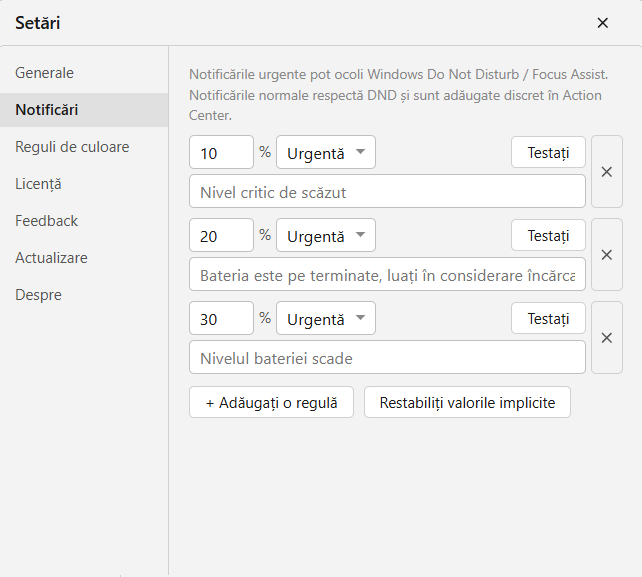Expand the Urgentă dropdown for the 30% rule
642x577 pixels.
326,318
